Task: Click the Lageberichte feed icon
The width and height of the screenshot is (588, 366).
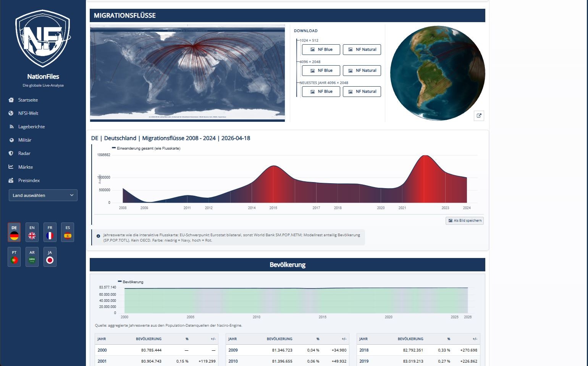Action: point(11,127)
